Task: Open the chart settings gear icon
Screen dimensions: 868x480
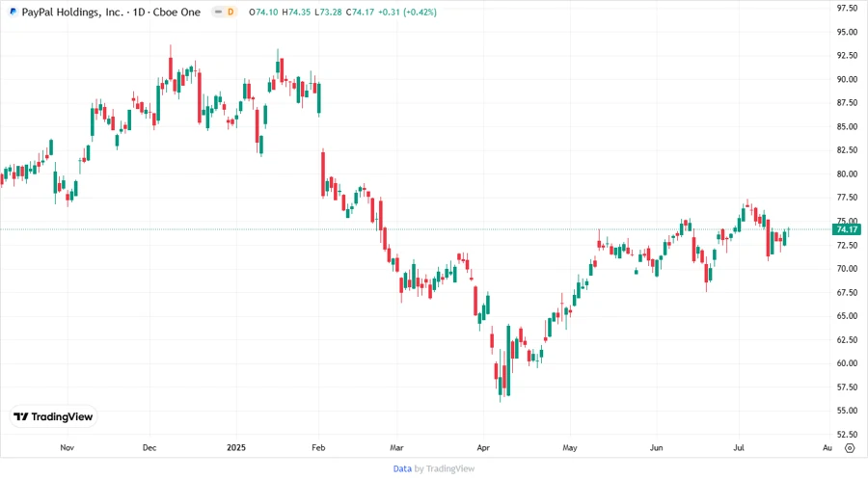Action: coord(850,448)
